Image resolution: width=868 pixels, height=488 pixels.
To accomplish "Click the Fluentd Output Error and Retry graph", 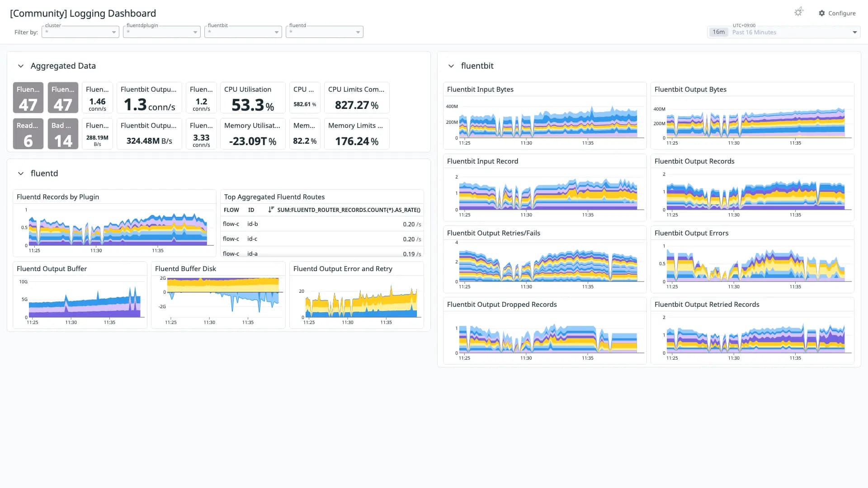I will 357,295.
